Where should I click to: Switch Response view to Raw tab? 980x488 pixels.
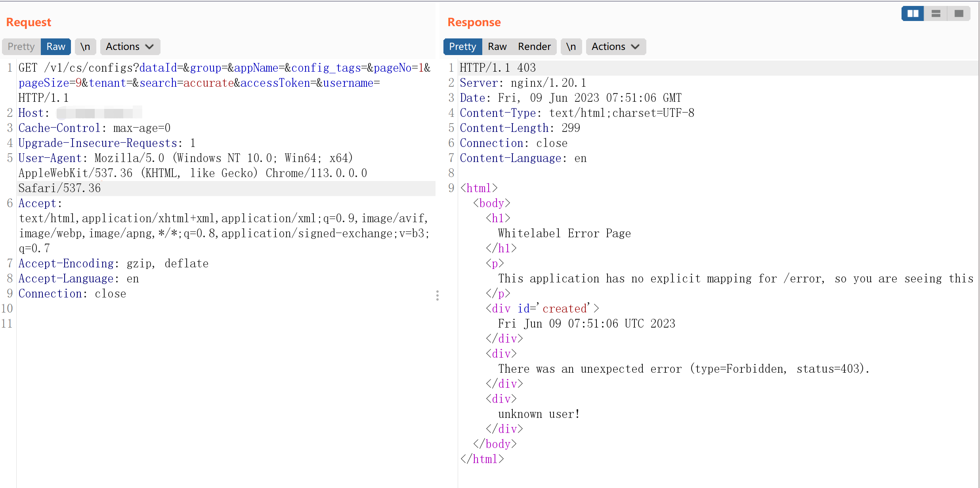click(x=497, y=47)
